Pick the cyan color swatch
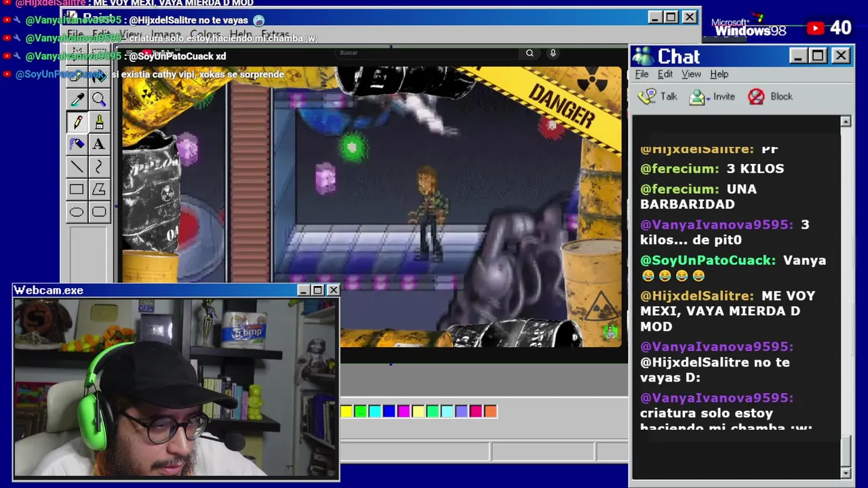Viewport: 868px width, 488px height. (374, 411)
